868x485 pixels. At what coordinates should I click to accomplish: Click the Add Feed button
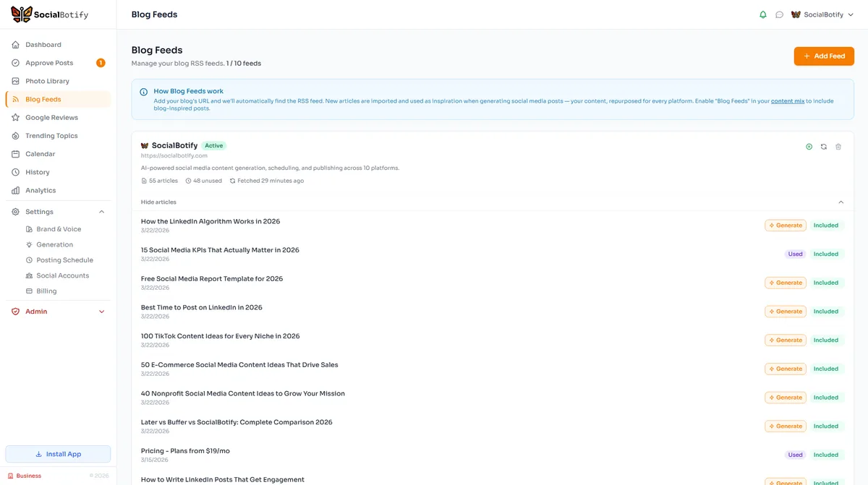click(x=824, y=56)
